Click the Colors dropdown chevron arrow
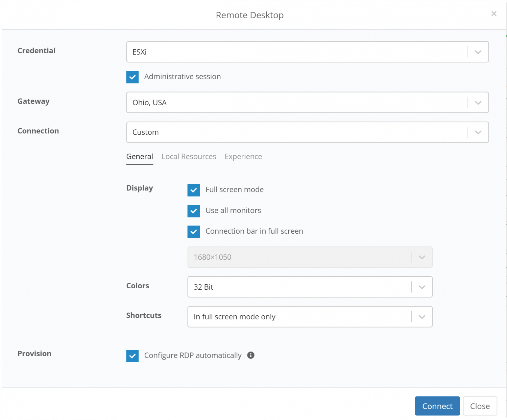 point(421,287)
